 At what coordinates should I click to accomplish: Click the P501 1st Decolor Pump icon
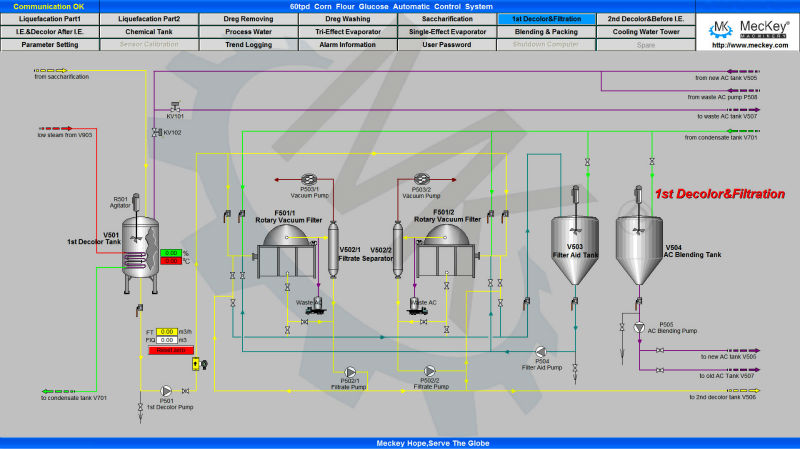[166, 388]
